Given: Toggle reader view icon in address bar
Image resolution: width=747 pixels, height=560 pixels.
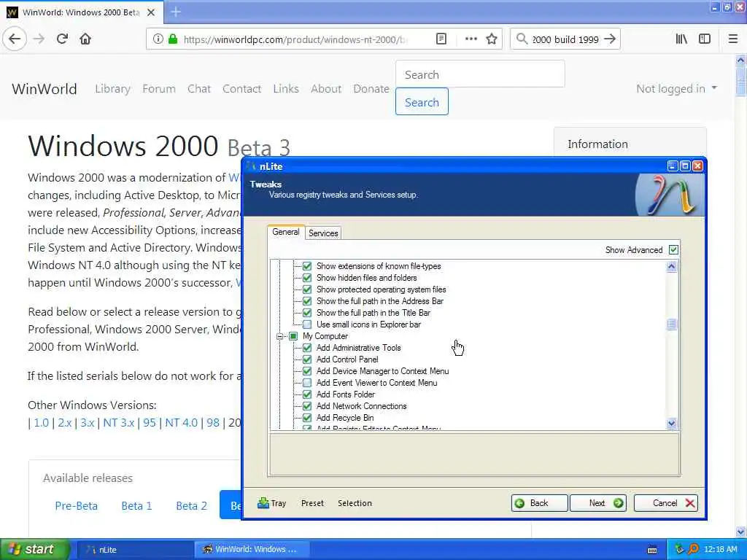Looking at the screenshot, I should 441,39.
